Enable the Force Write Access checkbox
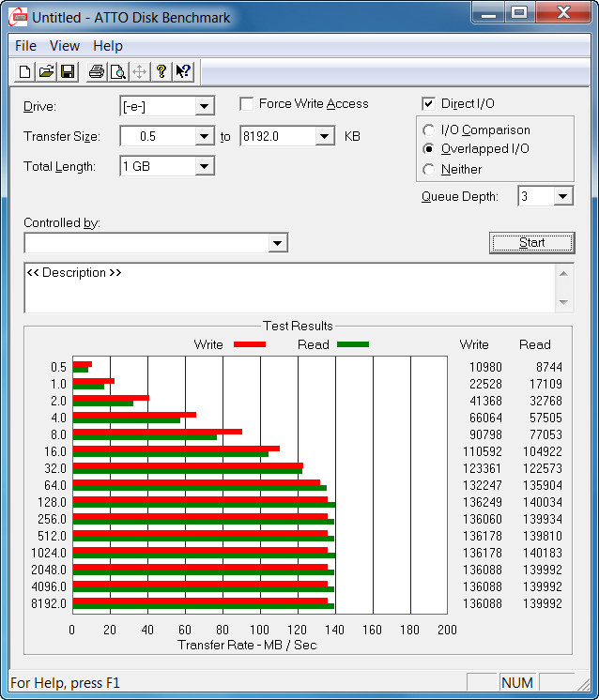Viewport: 599px width, 700px height. [247, 103]
